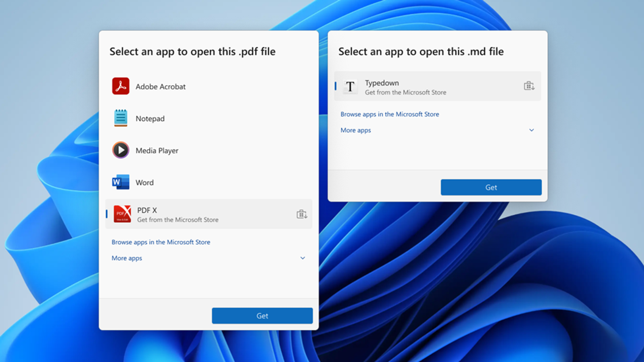This screenshot has width=644, height=362.
Task: Click the Store download icon beside Typedown
Action: pos(529,86)
